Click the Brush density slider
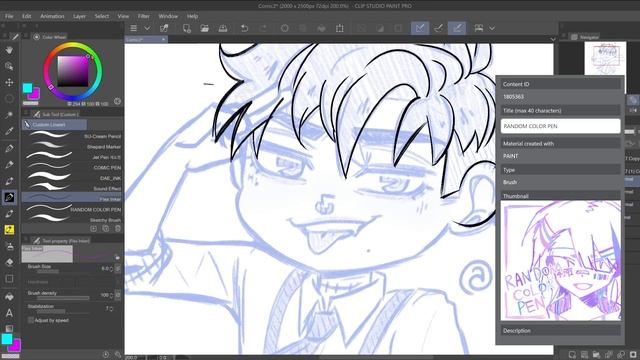 [x=62, y=299]
